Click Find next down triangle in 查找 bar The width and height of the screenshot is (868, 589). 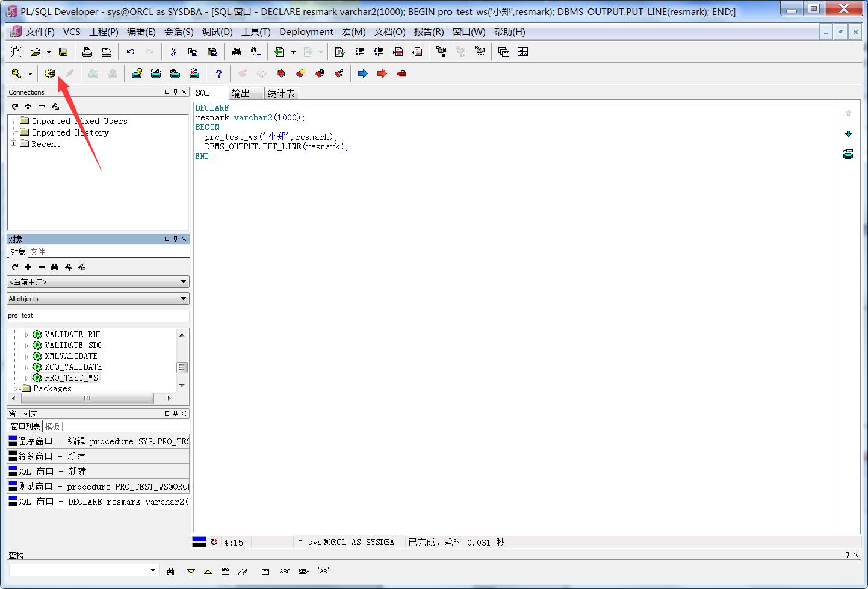coord(191,571)
